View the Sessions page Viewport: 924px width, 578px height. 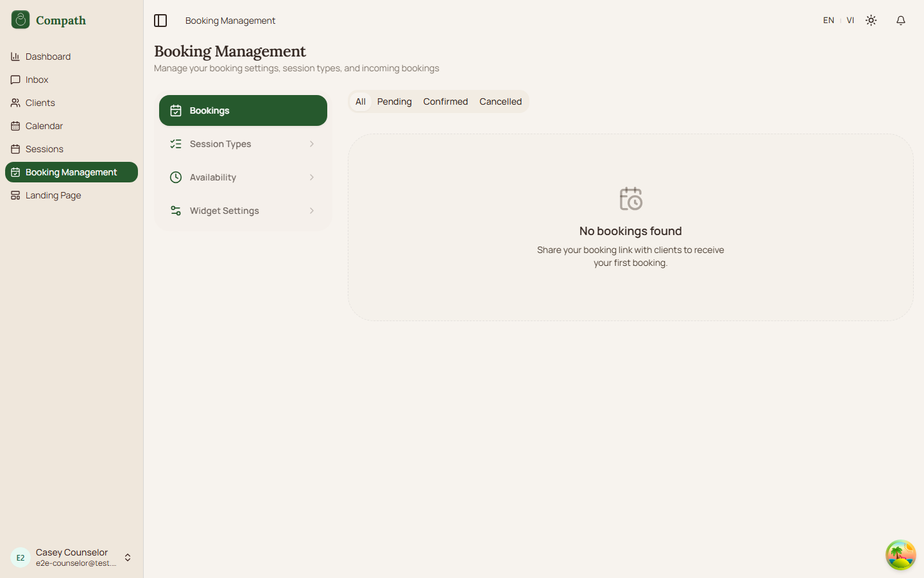(43, 149)
